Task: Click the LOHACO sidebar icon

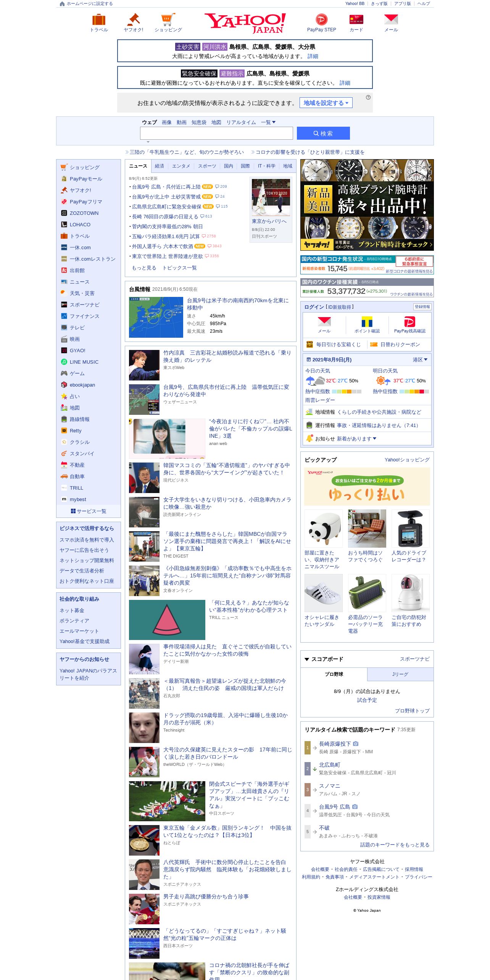Action: (x=64, y=224)
